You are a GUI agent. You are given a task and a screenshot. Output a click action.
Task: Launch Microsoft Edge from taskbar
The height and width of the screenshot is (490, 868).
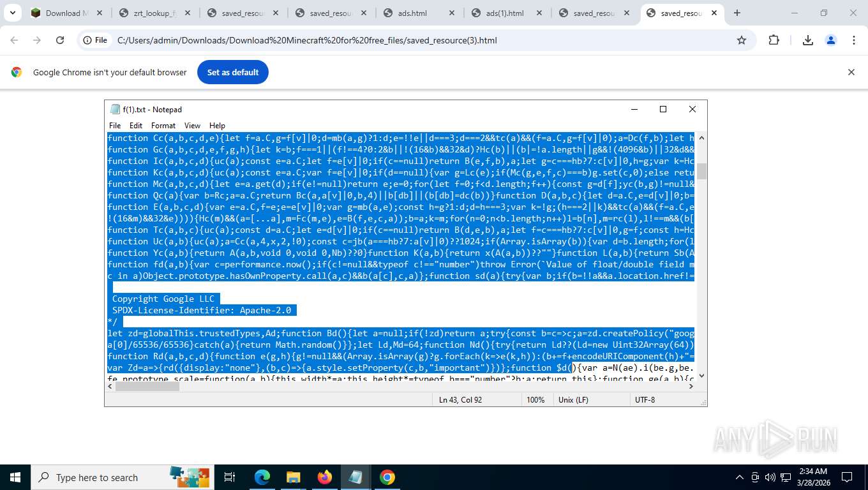click(x=262, y=477)
